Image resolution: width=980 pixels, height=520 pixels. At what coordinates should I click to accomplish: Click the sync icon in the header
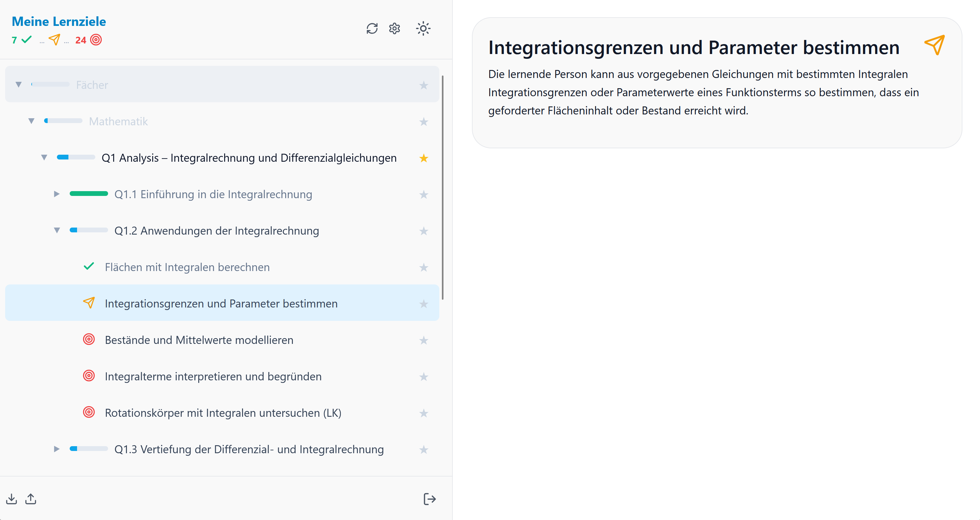click(x=372, y=28)
